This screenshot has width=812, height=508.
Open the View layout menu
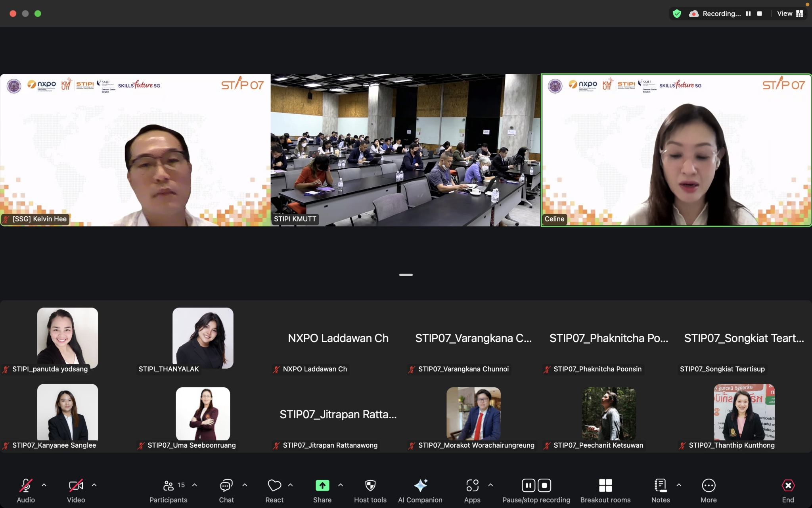click(790, 13)
